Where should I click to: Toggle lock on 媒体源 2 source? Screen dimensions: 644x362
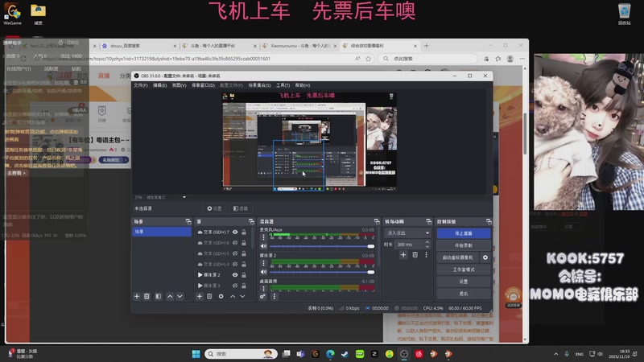tap(244, 274)
